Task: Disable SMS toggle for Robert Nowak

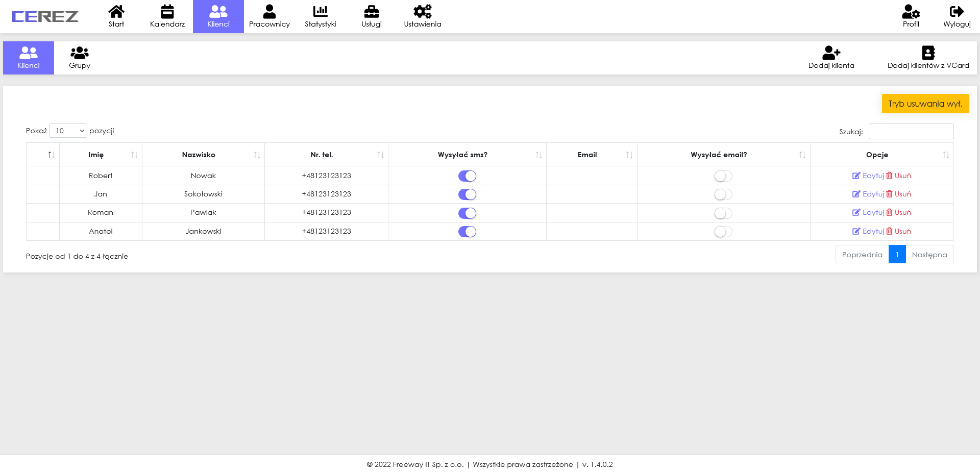Action: 467,176
